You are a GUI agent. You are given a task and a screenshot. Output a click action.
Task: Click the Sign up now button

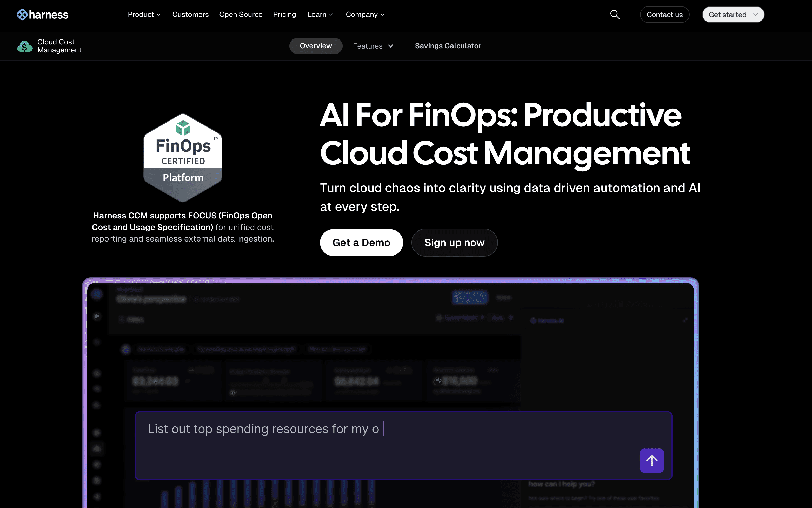(454, 243)
